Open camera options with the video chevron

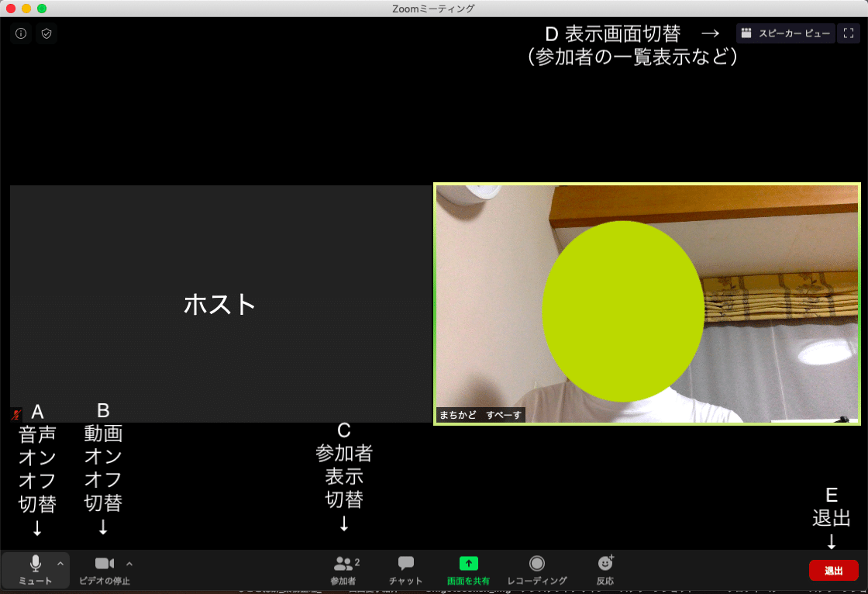[x=129, y=564]
